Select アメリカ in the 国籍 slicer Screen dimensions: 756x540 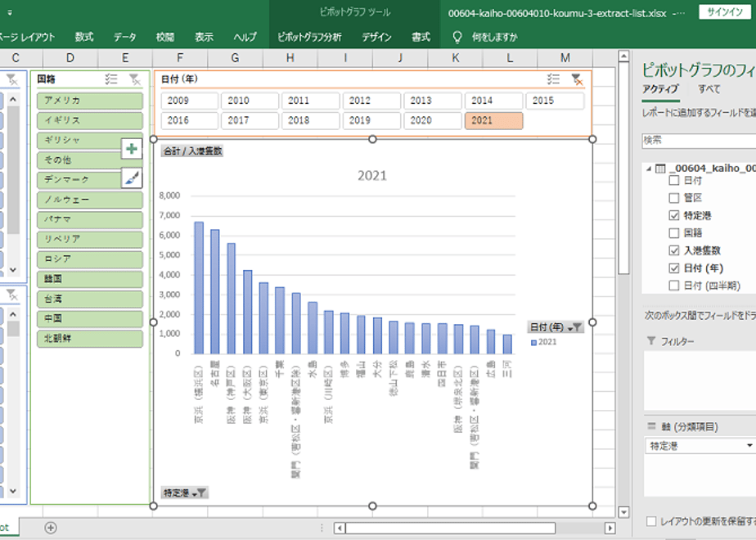pyautogui.click(x=90, y=101)
